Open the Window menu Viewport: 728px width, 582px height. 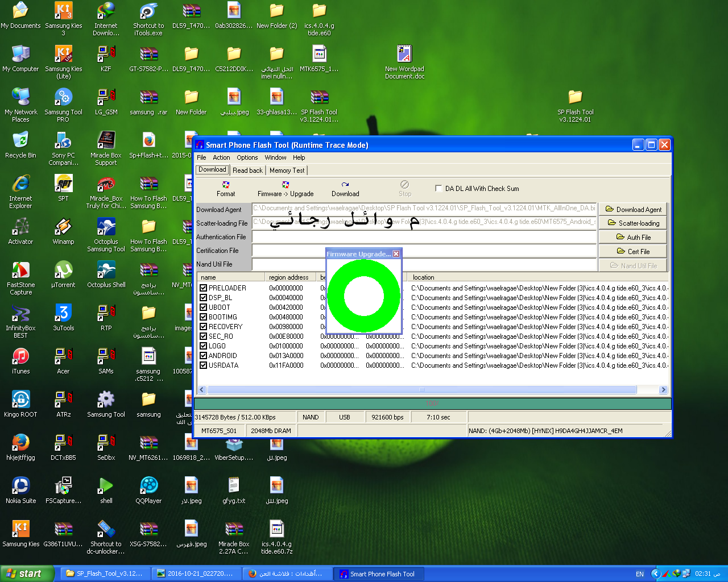275,157
